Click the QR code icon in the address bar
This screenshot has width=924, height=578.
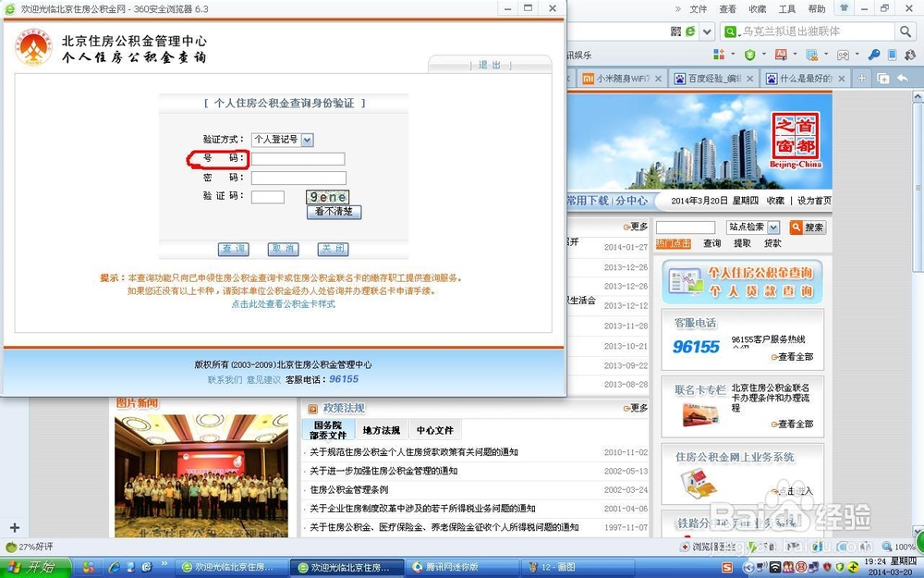pos(675,31)
